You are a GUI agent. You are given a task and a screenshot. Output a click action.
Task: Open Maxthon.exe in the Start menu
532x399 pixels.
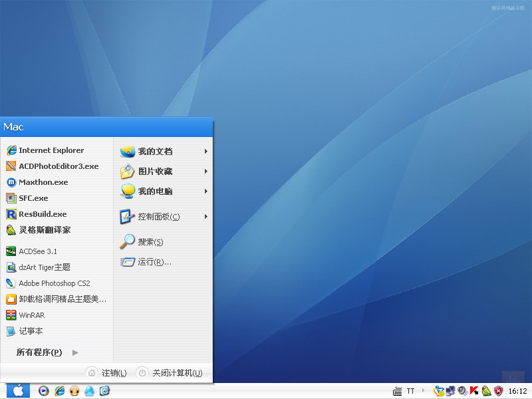coord(57,182)
